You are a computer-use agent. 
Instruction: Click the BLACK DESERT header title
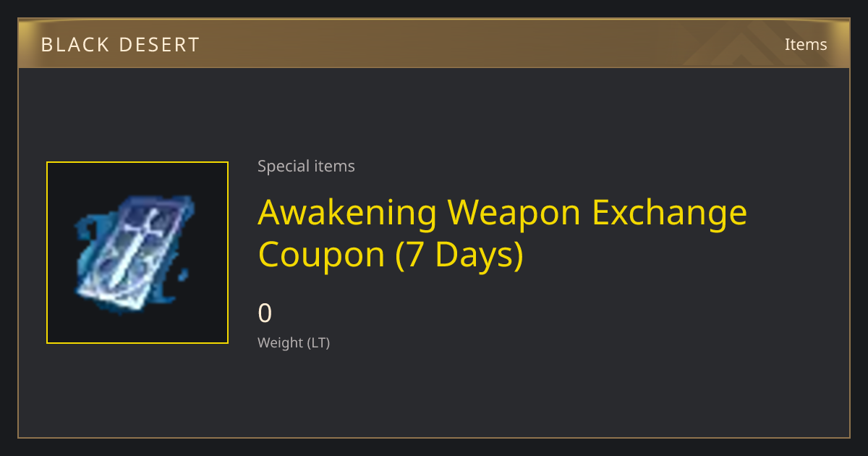point(120,45)
